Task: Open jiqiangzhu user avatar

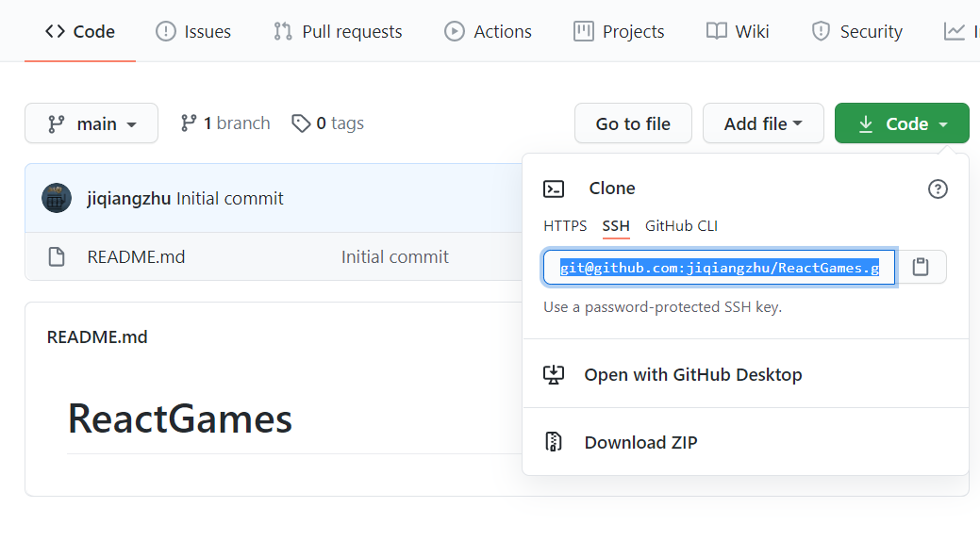Action: coord(57,198)
